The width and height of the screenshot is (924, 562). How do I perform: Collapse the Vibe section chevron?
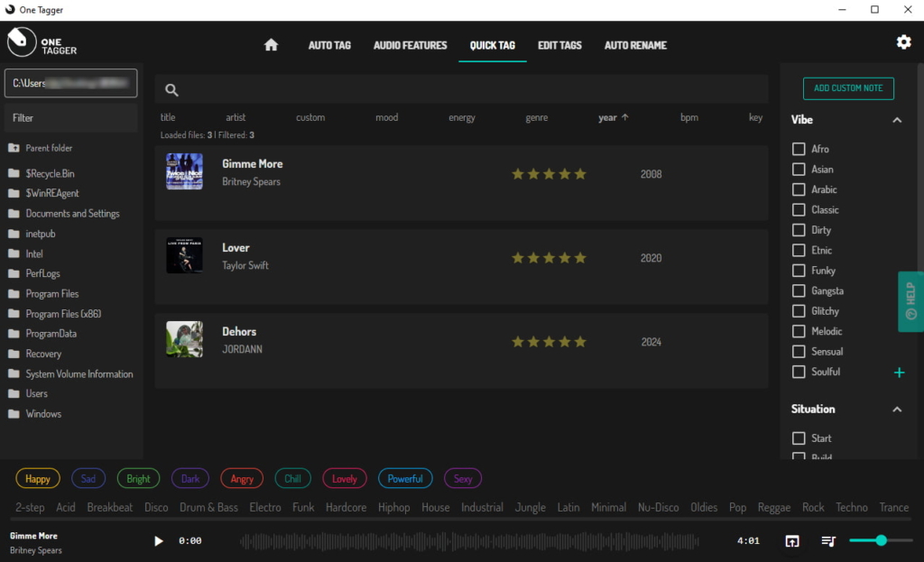897,119
